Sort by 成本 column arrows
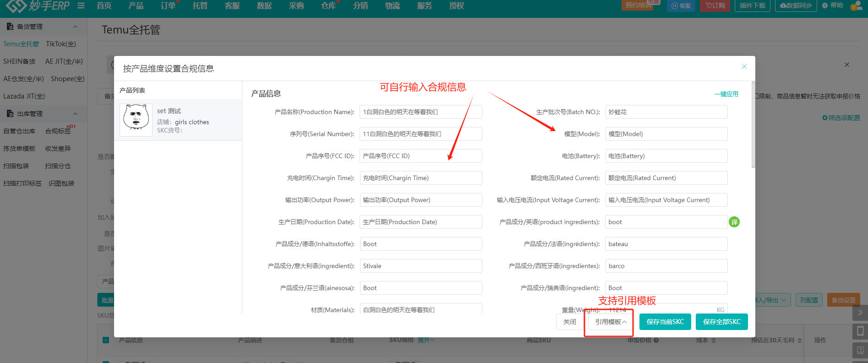868x363 pixels. click(x=714, y=340)
